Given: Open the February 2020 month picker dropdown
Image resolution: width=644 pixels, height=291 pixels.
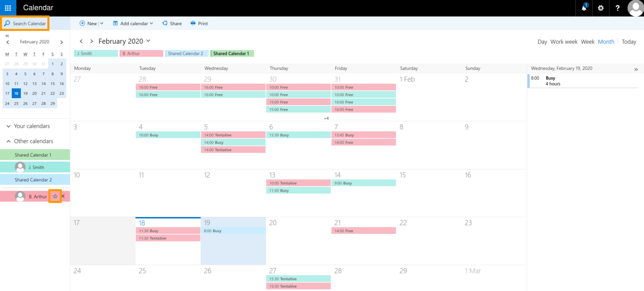Looking at the screenshot, I should (x=148, y=41).
